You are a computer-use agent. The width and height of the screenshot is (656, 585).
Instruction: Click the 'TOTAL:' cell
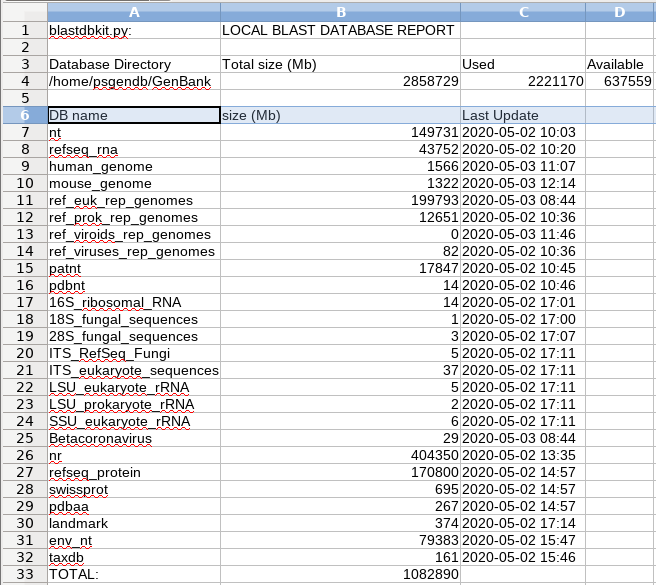click(132, 574)
